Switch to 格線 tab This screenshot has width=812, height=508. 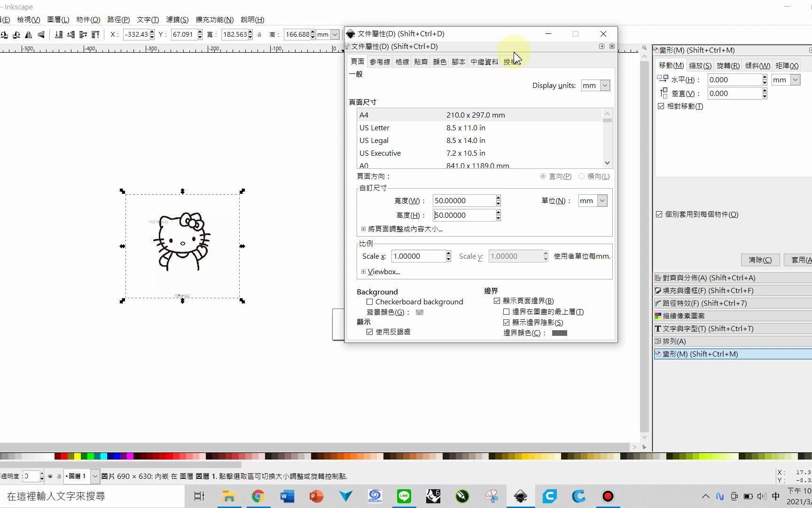(x=402, y=62)
